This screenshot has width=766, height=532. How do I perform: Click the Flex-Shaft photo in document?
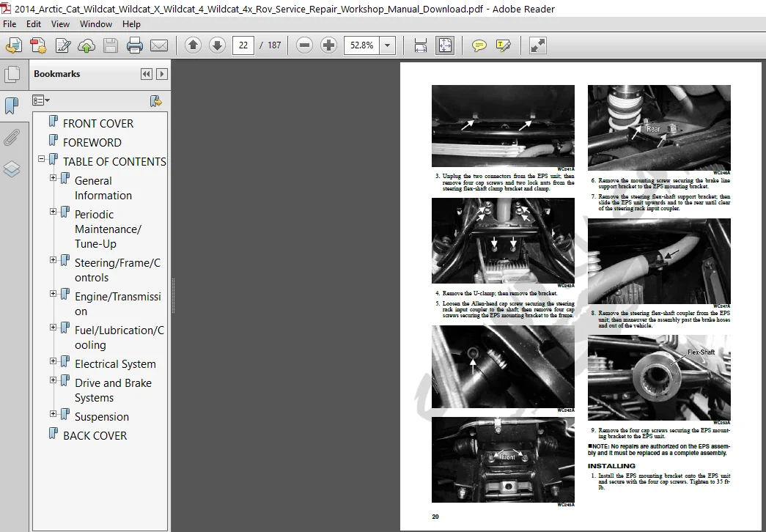point(659,377)
